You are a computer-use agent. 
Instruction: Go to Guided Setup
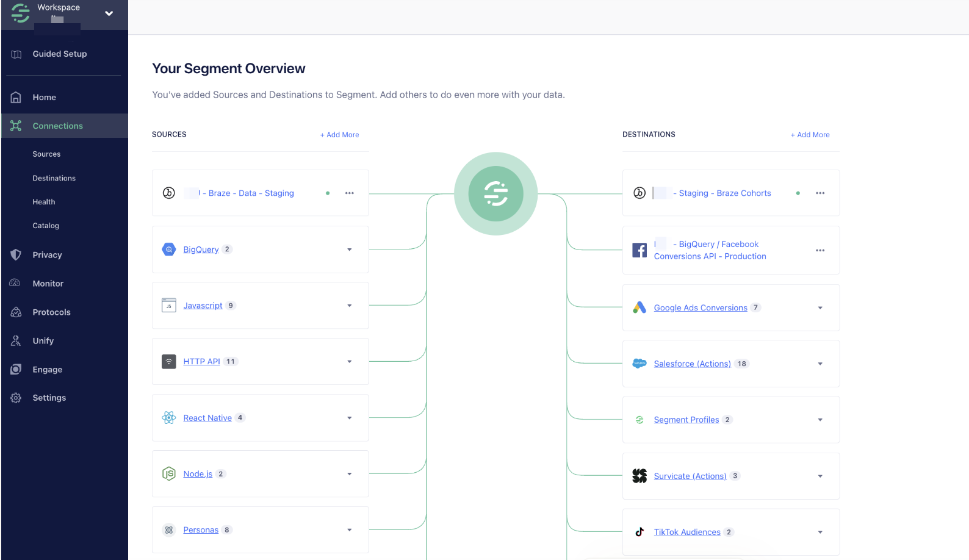coord(60,54)
